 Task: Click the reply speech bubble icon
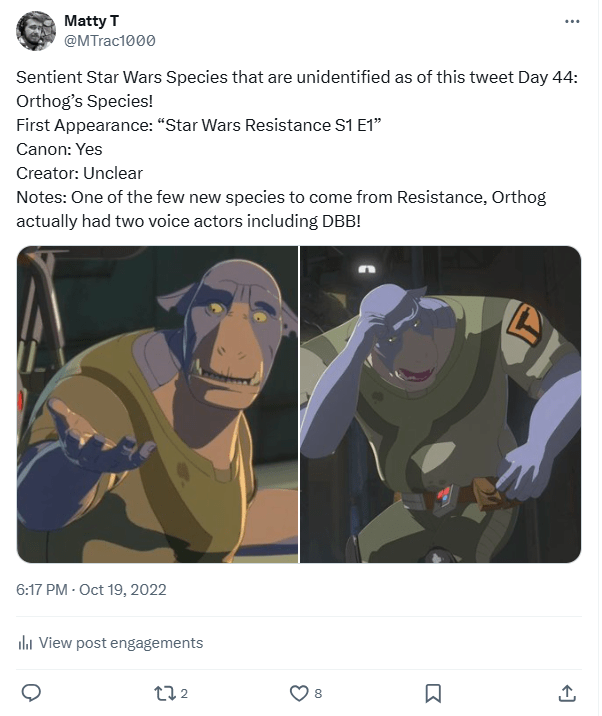[31, 692]
